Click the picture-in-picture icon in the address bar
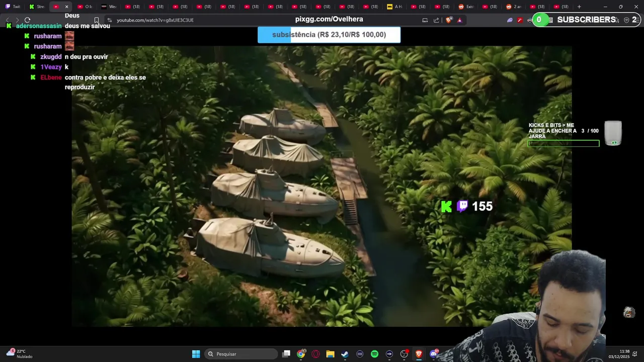644x362 pixels. 425,20
